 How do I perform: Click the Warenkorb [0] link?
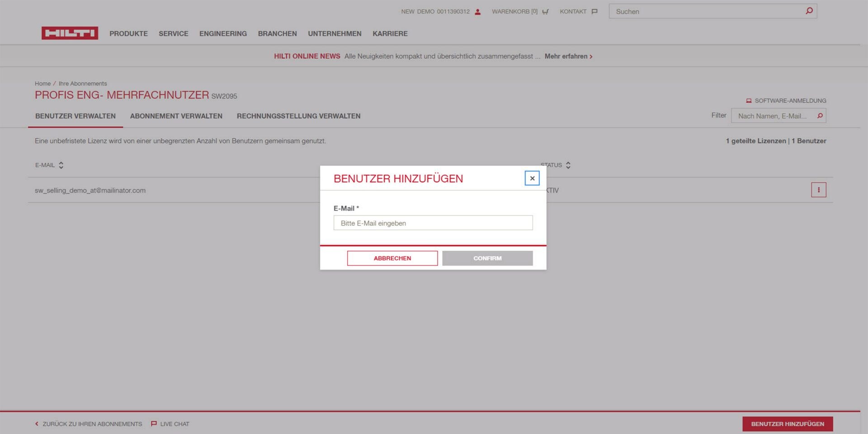pos(514,12)
